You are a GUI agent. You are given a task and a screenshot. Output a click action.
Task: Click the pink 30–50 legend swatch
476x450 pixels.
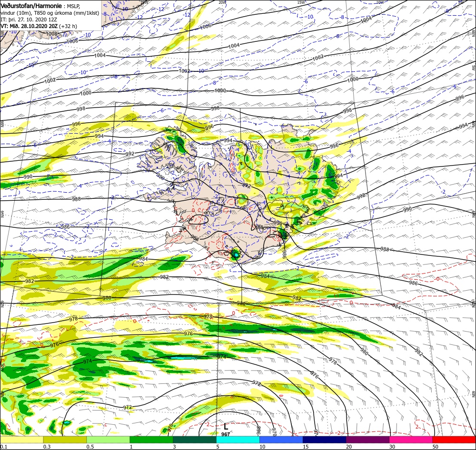411,440
